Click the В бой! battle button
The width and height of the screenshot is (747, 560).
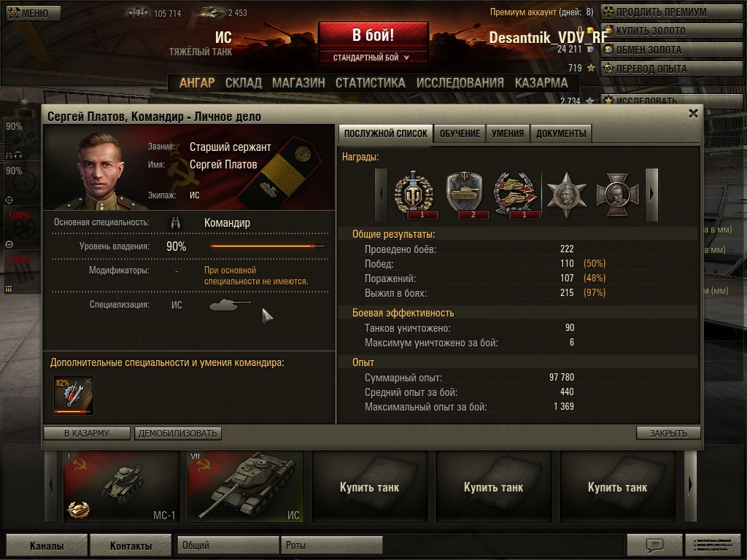[373, 35]
